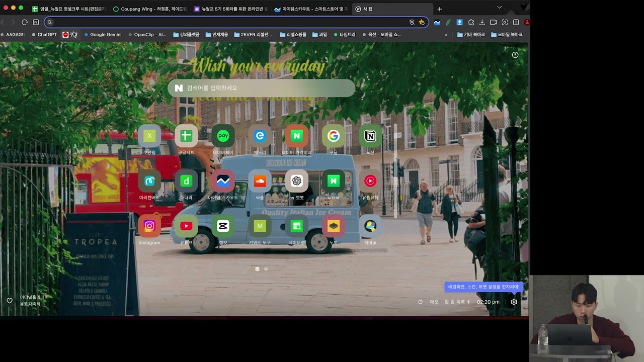Toggle the split view sidebar icon
Viewport: 644px width, 362px height.
click(516, 22)
